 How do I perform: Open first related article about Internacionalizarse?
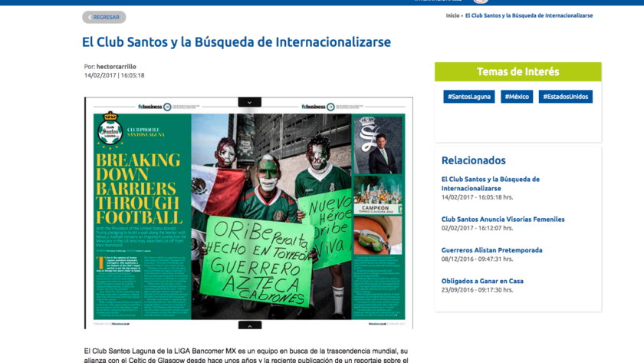(x=490, y=183)
